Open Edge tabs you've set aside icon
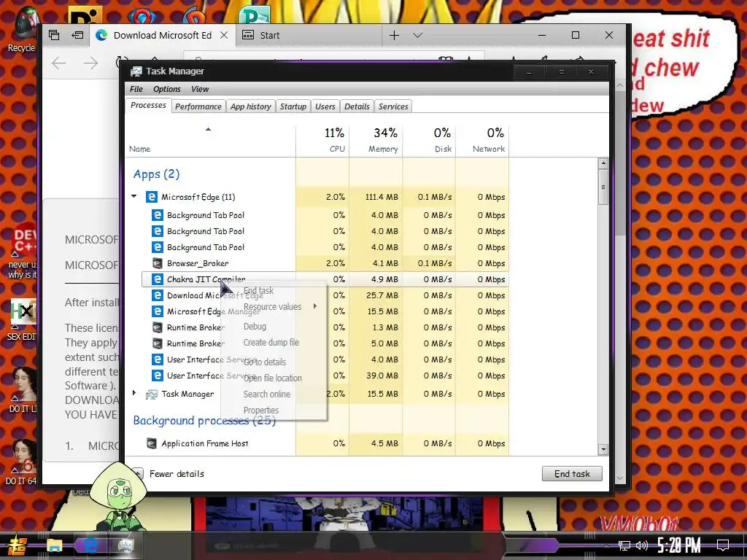747x560 pixels. point(54,35)
